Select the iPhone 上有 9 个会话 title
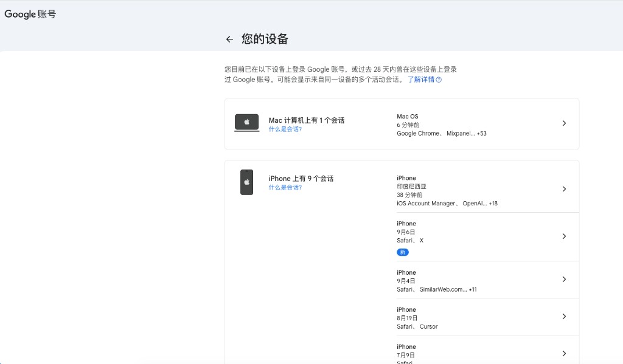The height and width of the screenshot is (364, 623). pyautogui.click(x=301, y=179)
